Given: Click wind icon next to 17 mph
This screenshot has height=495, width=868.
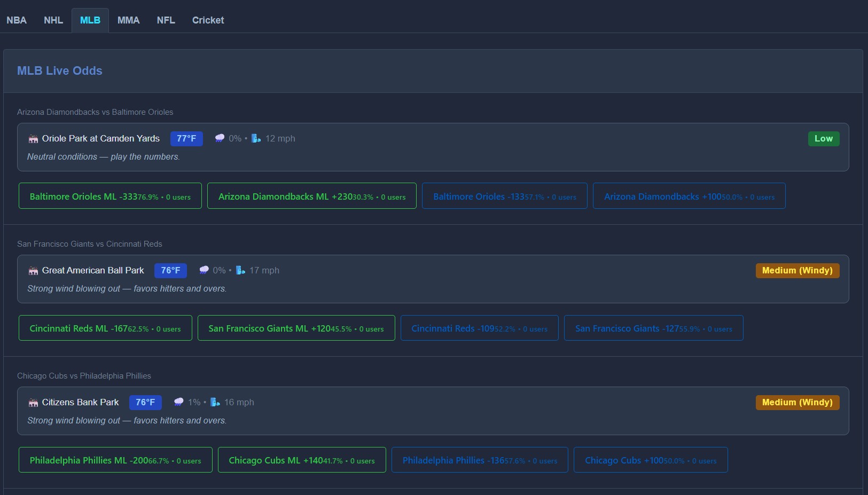Looking at the screenshot, I should [240, 270].
